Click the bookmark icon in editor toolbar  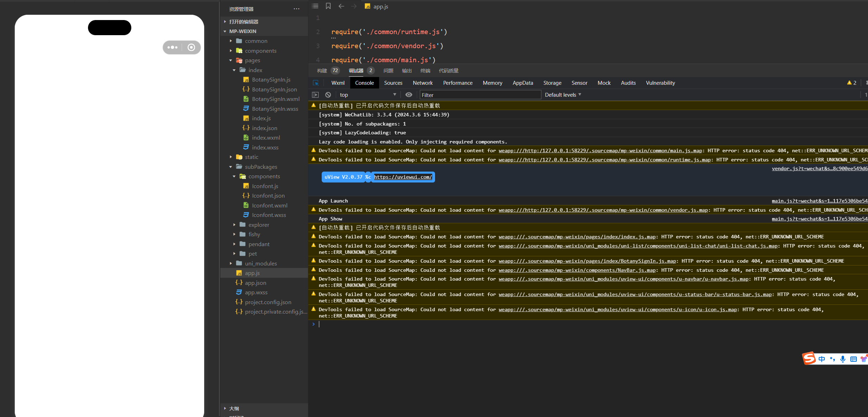coord(328,6)
